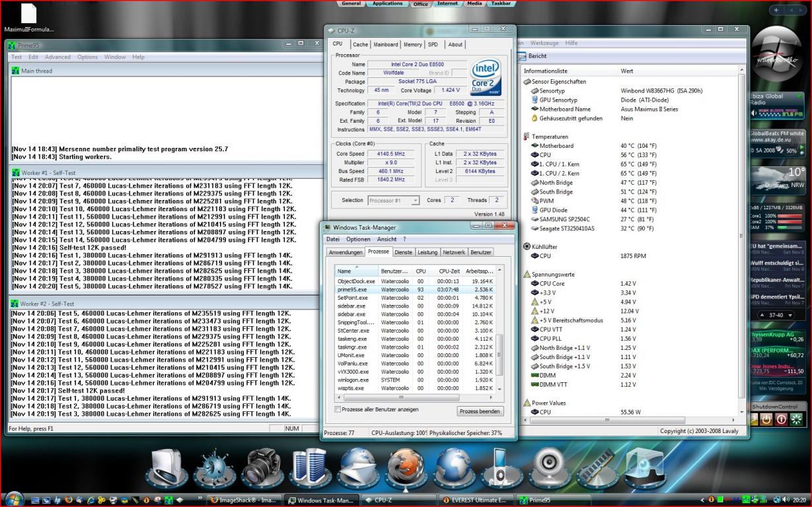This screenshot has height=507, width=812.
Task: Click the orange power button in ShutdownControl
Action: pyautogui.click(x=766, y=419)
